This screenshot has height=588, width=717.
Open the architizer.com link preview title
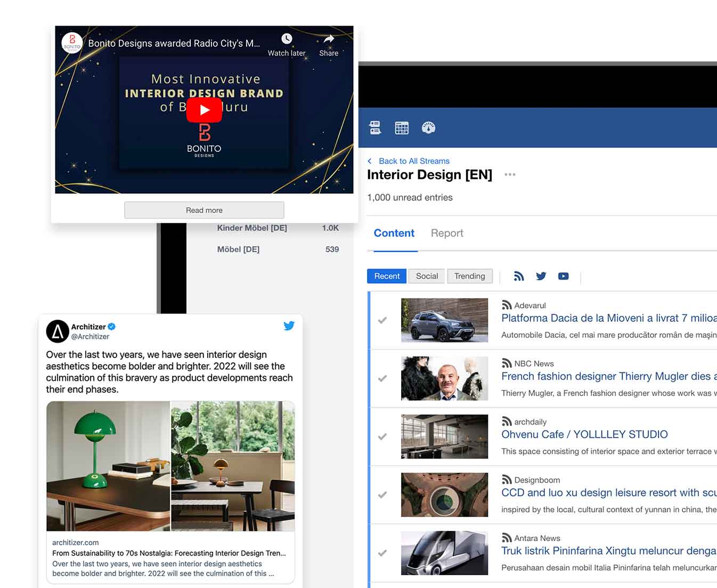point(169,553)
